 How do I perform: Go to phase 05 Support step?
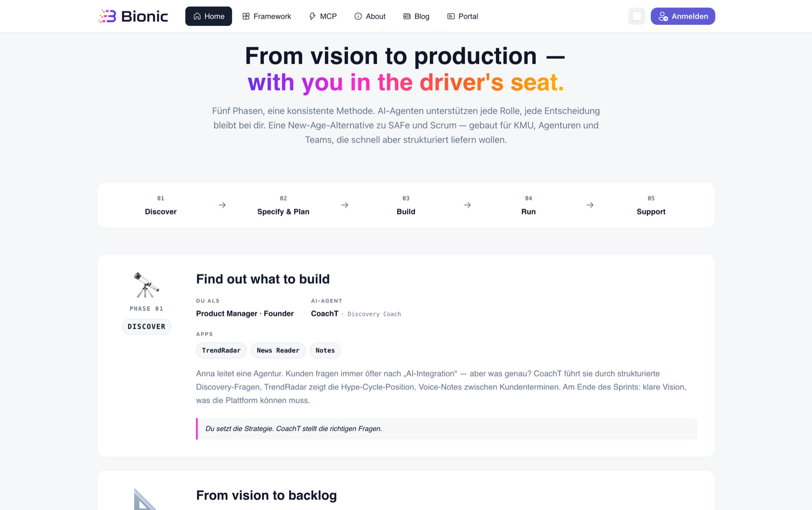[651, 206]
